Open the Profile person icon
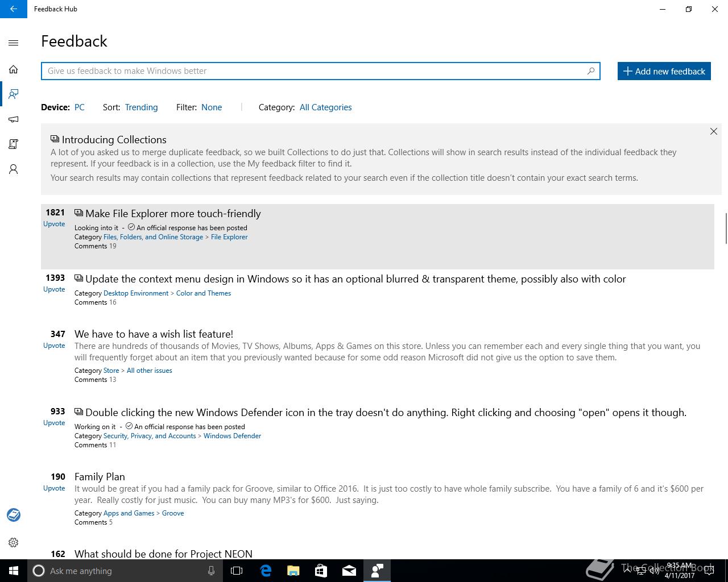The width and height of the screenshot is (728, 582). tap(14, 169)
